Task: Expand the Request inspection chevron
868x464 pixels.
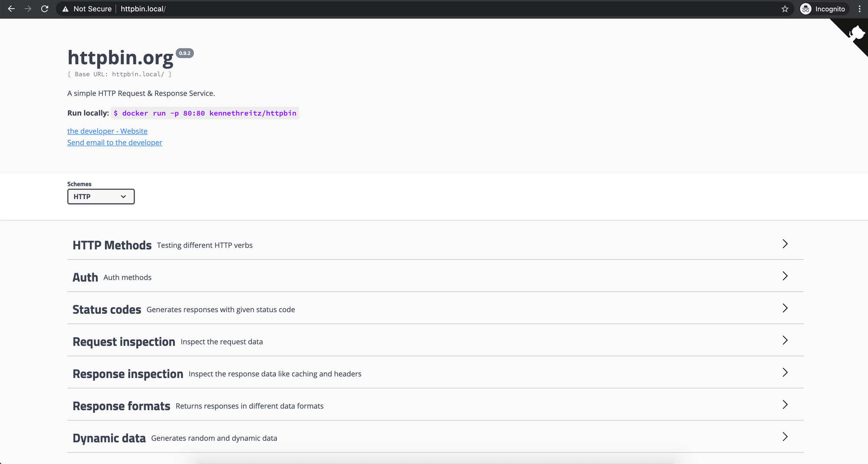Action: point(785,340)
